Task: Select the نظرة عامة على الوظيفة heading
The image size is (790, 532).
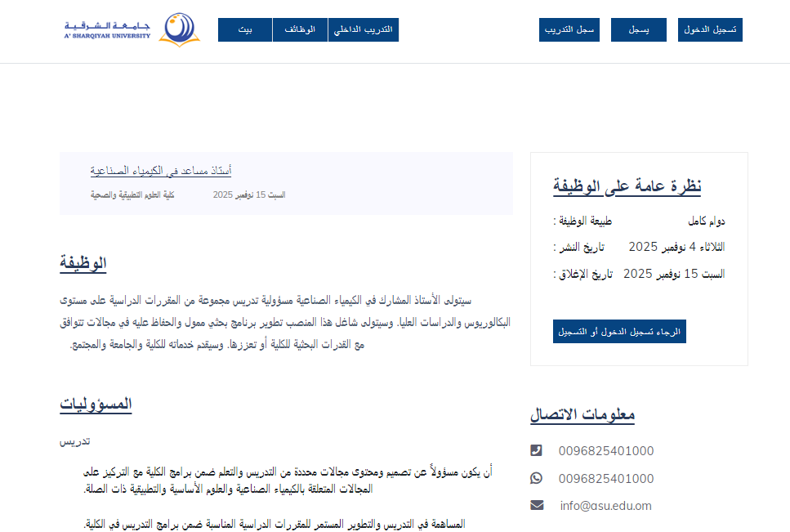Action: click(627, 186)
